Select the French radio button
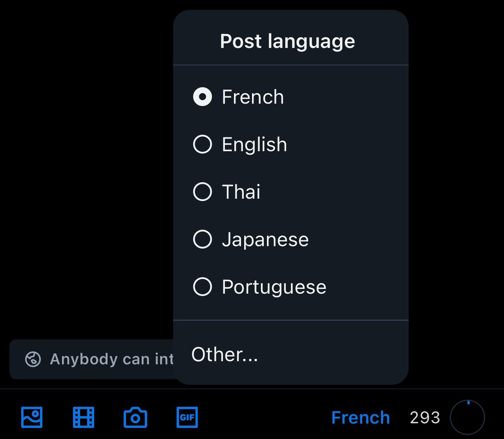Image resolution: width=504 pixels, height=439 pixels. (202, 97)
